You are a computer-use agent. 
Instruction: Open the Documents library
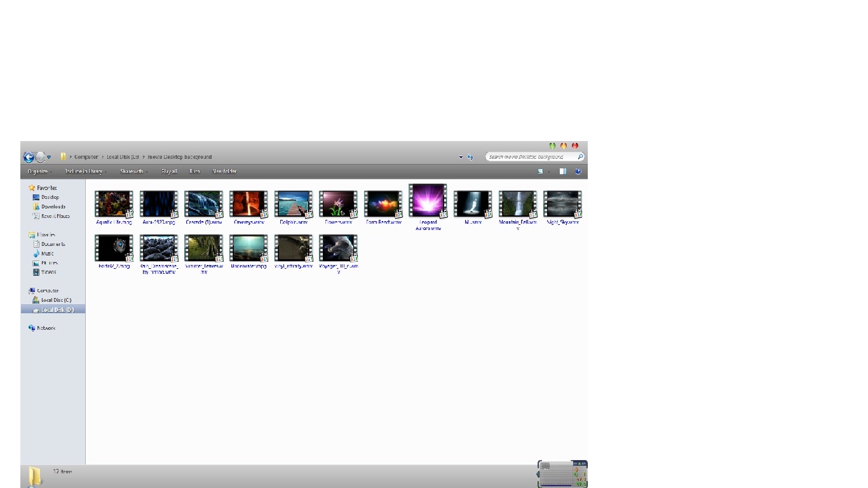(x=49, y=244)
